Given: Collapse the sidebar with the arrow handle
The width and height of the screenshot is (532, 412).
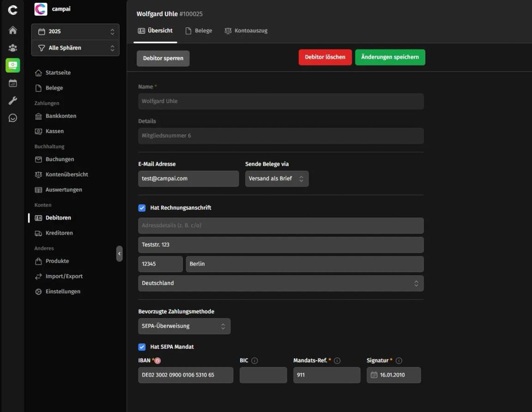Looking at the screenshot, I should coord(119,254).
